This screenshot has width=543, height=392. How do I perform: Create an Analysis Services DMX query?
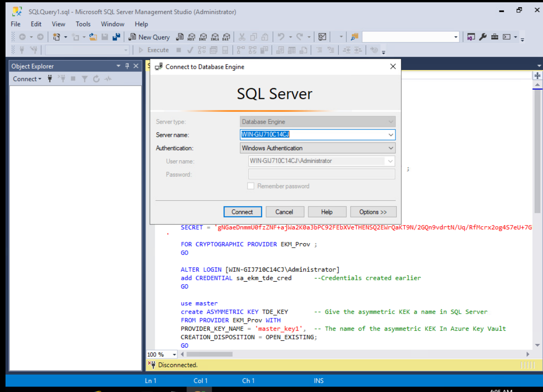[x=203, y=37]
